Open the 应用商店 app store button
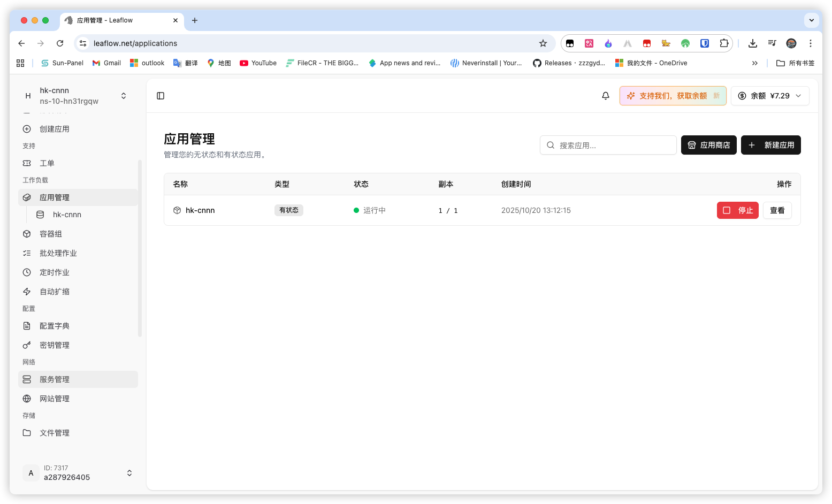This screenshot has height=504, width=832. (708, 145)
